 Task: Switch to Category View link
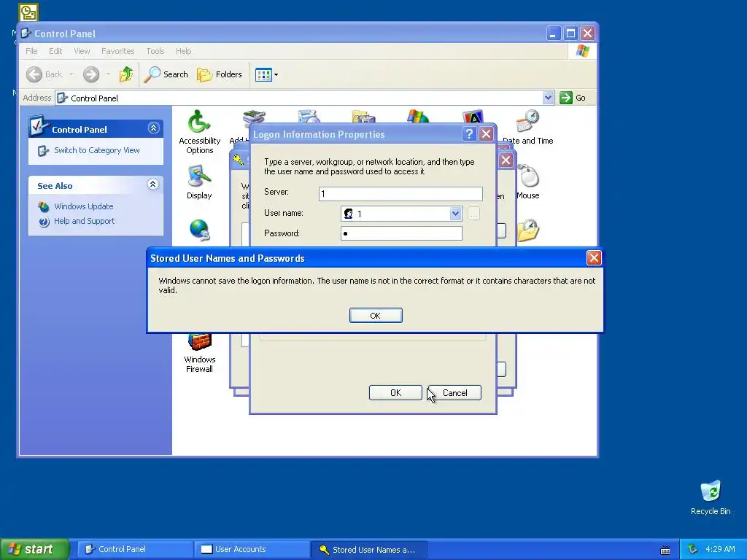click(97, 150)
